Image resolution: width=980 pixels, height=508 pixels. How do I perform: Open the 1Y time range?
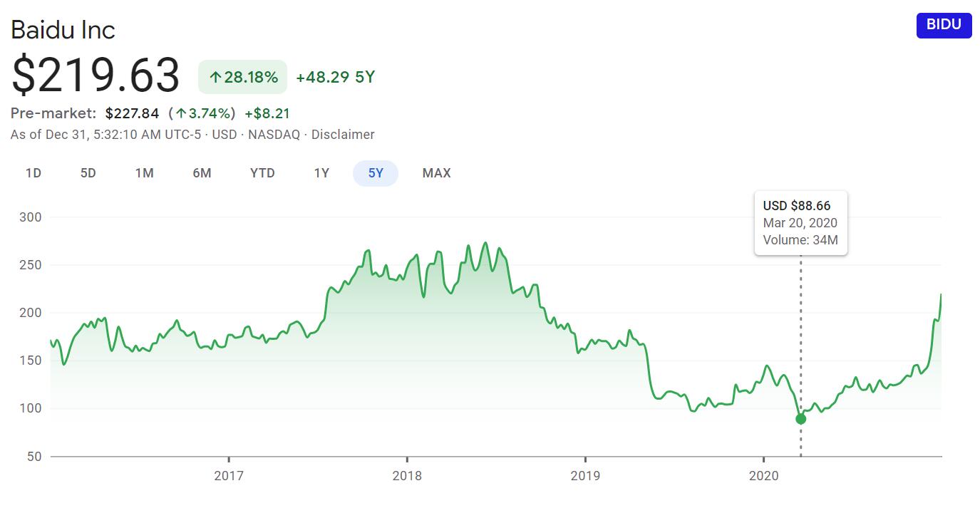pos(321,173)
